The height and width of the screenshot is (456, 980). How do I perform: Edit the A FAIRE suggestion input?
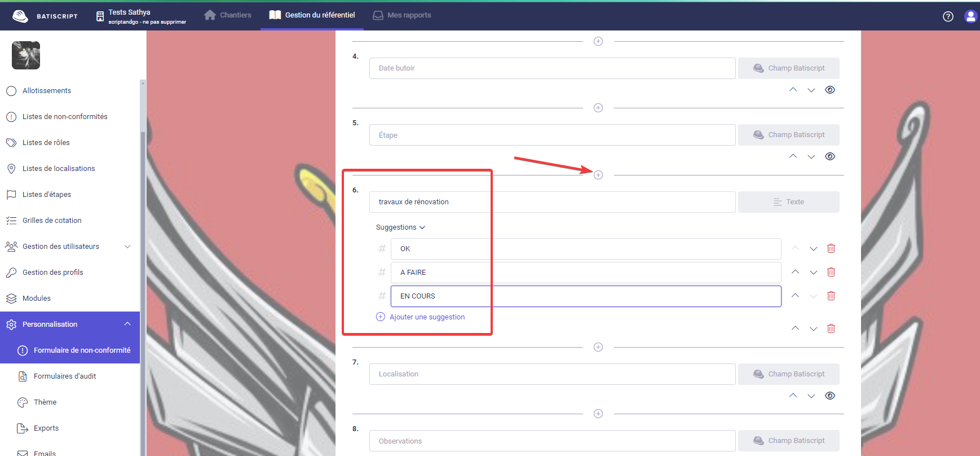(586, 273)
